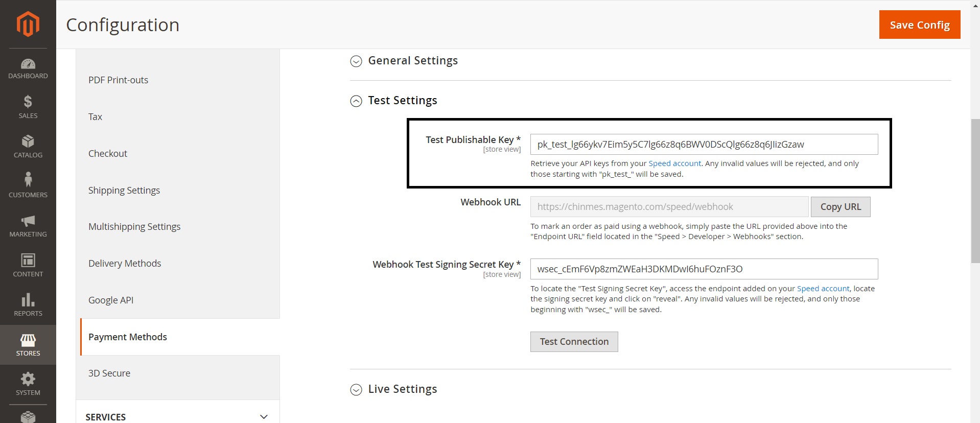Open the Dashboard section
980x423 pixels.
[x=28, y=69]
